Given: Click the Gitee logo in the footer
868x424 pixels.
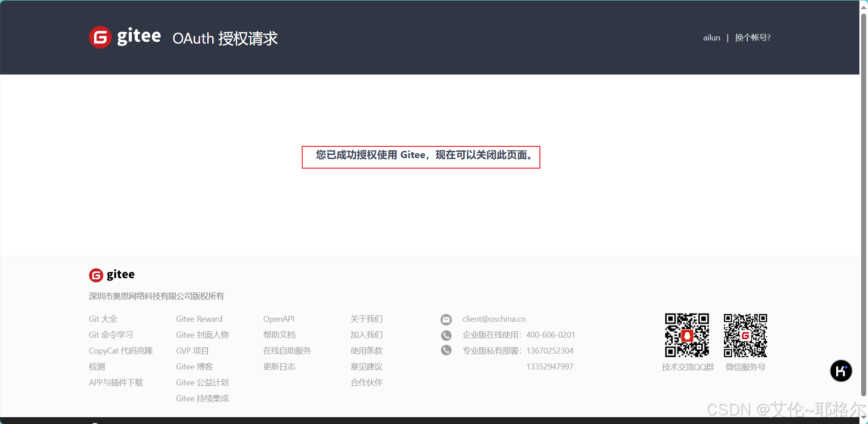Looking at the screenshot, I should tap(112, 275).
